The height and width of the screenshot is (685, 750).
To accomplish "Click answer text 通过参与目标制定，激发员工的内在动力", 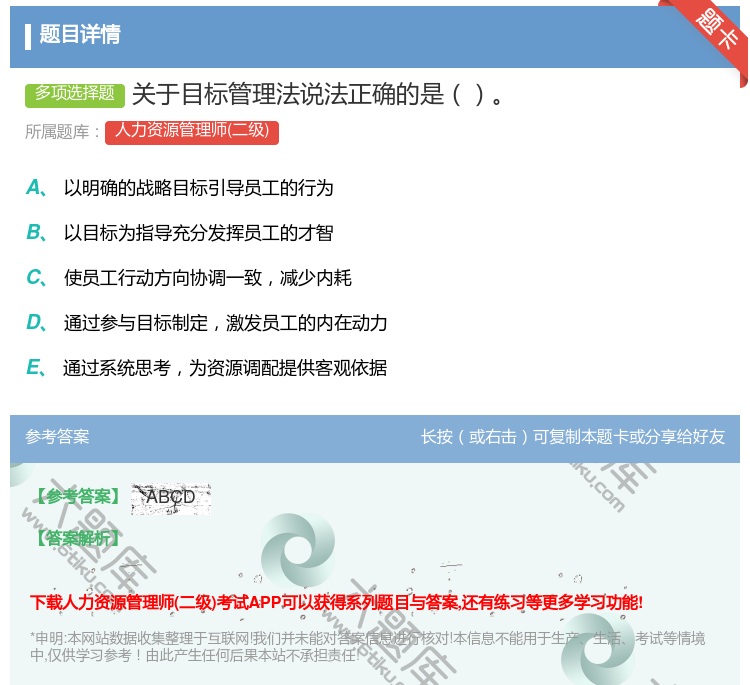I will coord(225,323).
